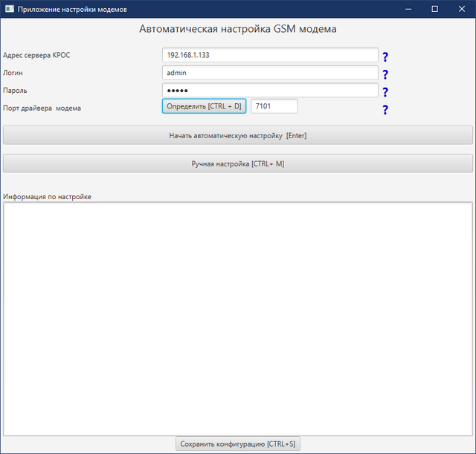Click Сохранить конфигурацию [CTRL+S] button
The width and height of the screenshot is (476, 454).
pyautogui.click(x=238, y=444)
